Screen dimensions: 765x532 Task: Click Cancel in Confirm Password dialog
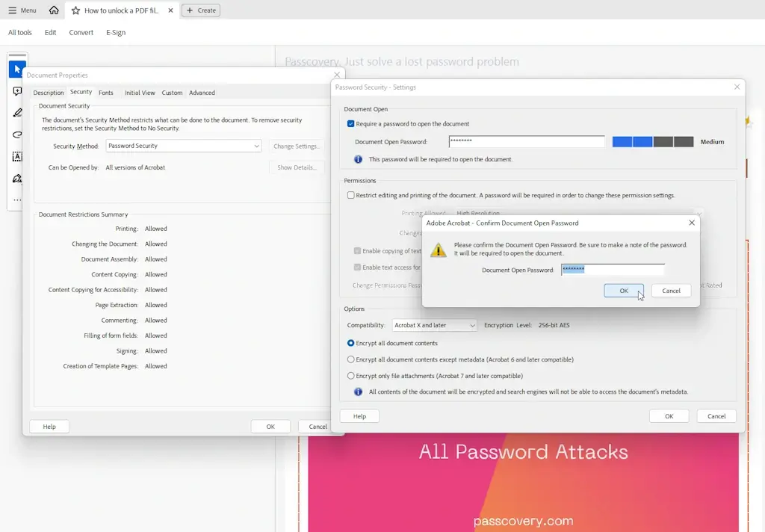pyautogui.click(x=672, y=291)
